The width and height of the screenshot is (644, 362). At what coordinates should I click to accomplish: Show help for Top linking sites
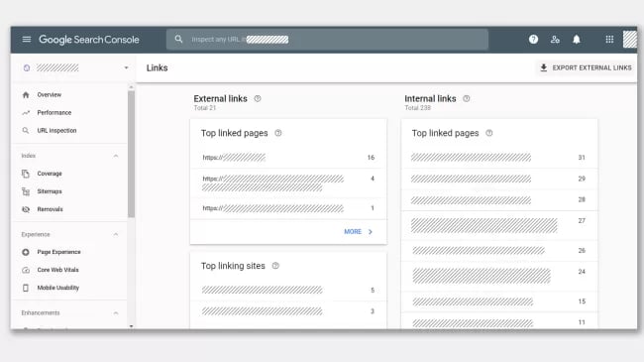click(x=275, y=266)
